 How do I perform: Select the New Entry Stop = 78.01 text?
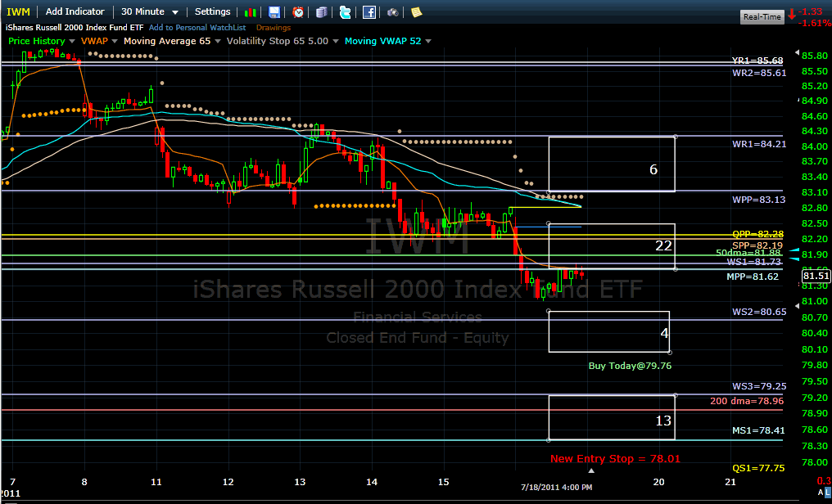[x=615, y=459]
